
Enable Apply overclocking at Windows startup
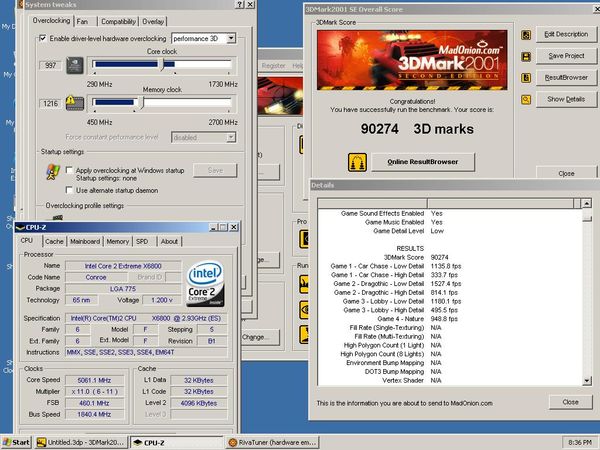click(x=69, y=170)
